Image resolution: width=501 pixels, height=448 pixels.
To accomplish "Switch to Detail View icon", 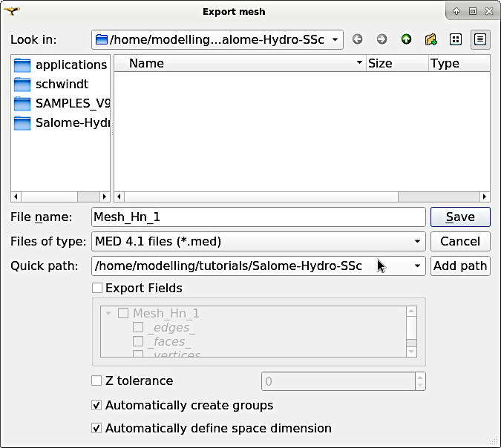I will [480, 39].
